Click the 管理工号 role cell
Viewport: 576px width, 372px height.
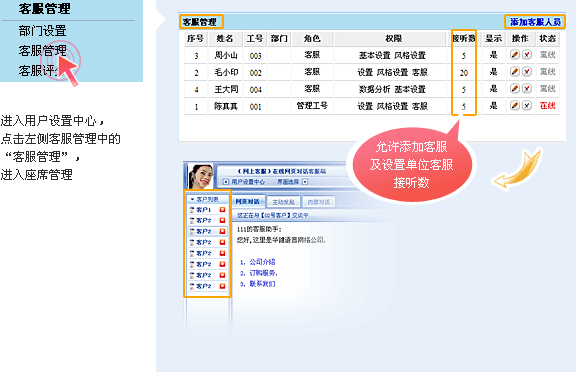[312, 106]
